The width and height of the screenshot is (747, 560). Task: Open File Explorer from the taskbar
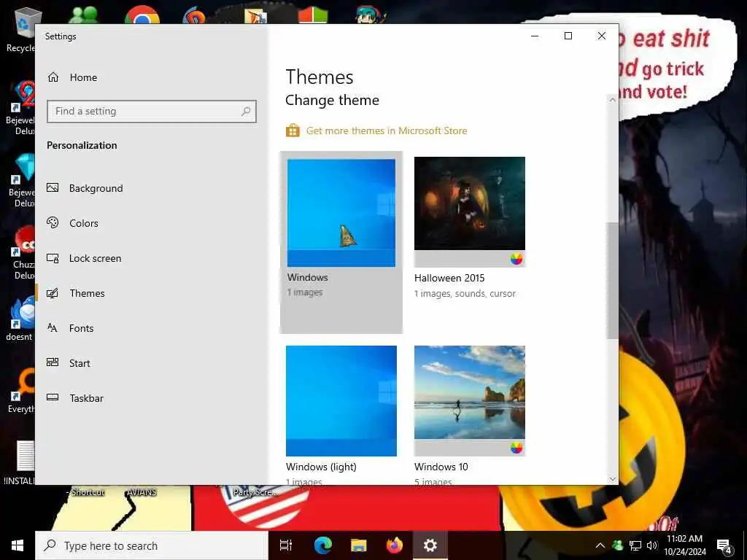tap(359, 545)
